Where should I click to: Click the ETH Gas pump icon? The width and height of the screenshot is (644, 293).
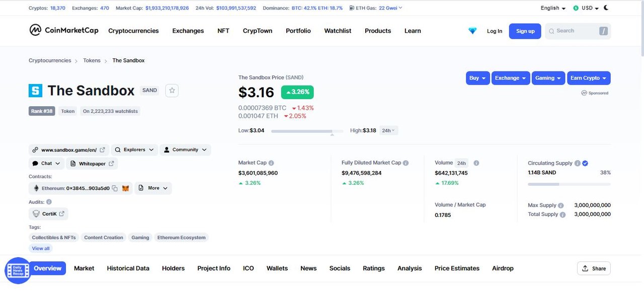click(x=351, y=8)
